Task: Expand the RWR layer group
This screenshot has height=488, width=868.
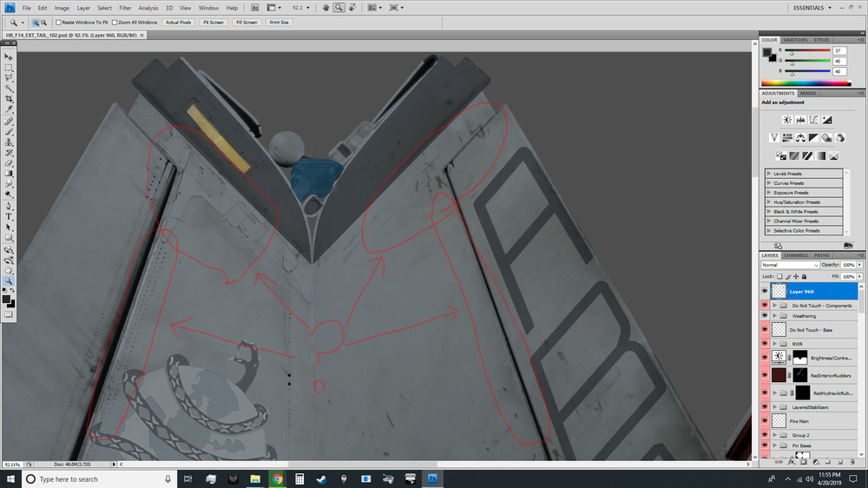Action: click(773, 344)
